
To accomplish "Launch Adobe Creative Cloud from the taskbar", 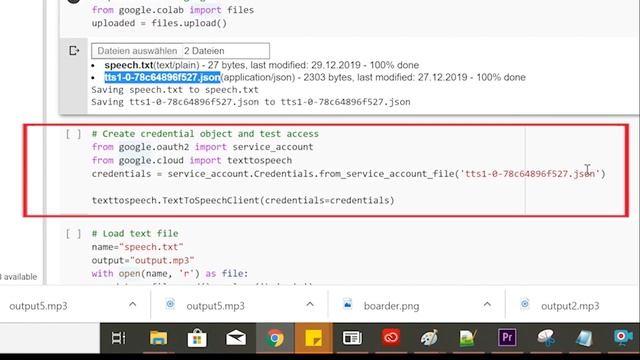I will click(391, 338).
